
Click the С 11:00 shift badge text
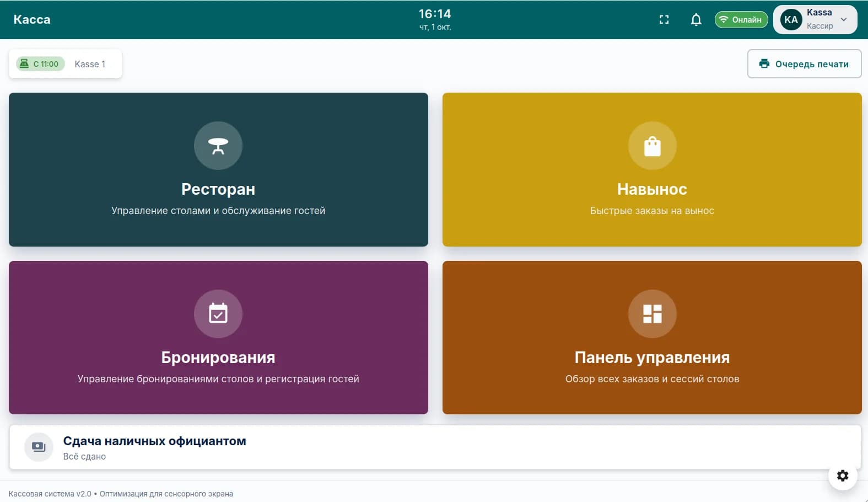46,64
